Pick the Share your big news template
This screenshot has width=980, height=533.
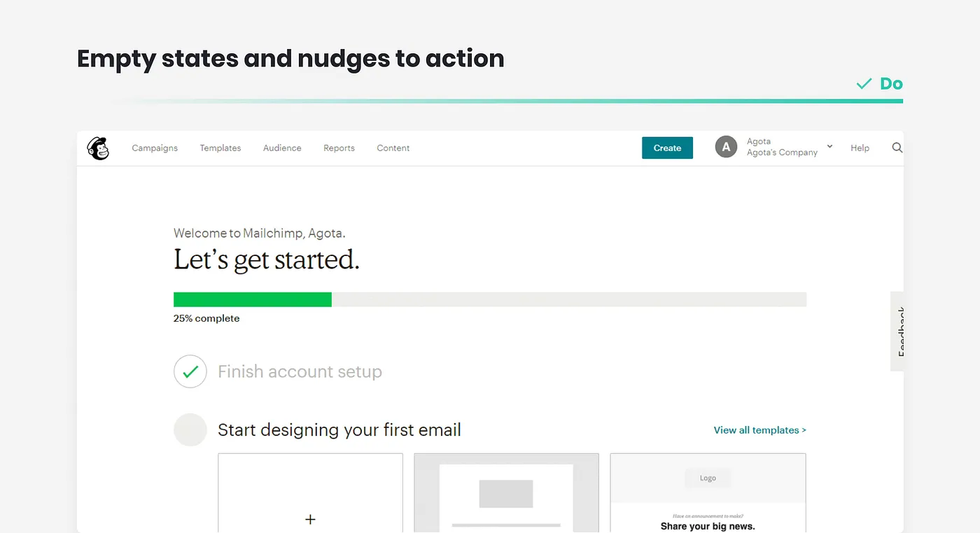click(x=708, y=493)
